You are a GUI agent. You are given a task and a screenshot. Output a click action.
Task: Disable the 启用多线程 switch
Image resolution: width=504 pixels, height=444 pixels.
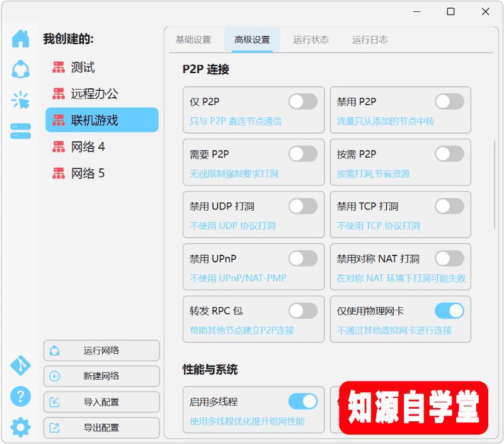click(303, 402)
